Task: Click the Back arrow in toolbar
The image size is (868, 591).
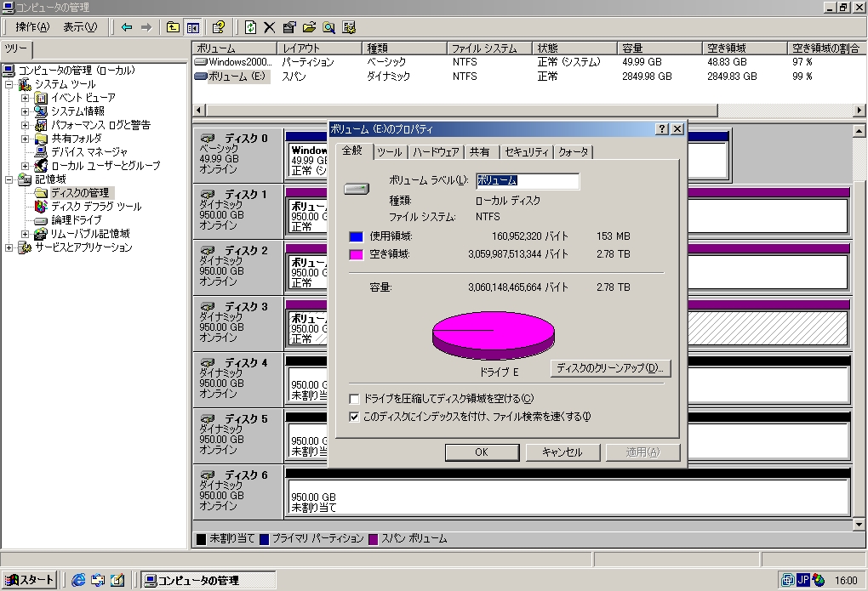Action: click(x=127, y=27)
